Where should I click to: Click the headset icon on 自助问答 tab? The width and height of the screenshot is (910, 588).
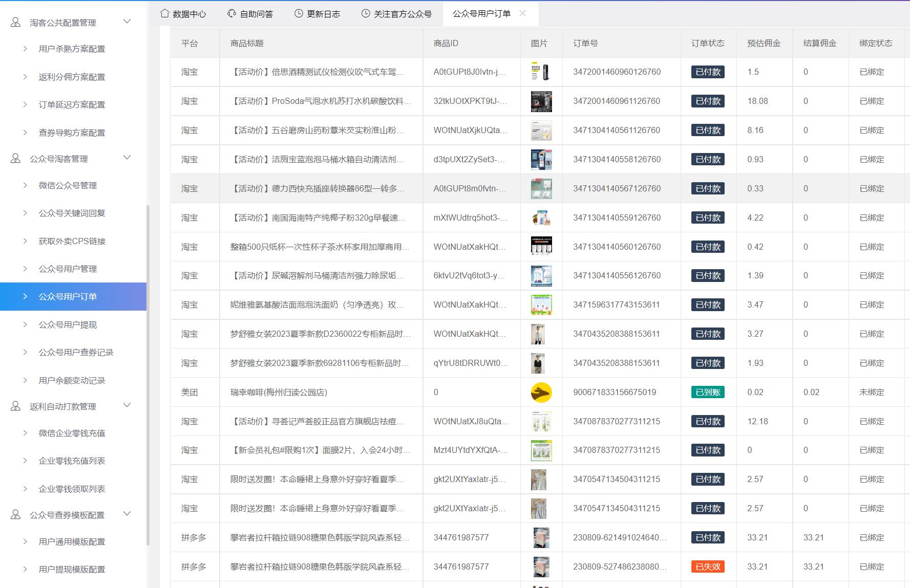(231, 13)
